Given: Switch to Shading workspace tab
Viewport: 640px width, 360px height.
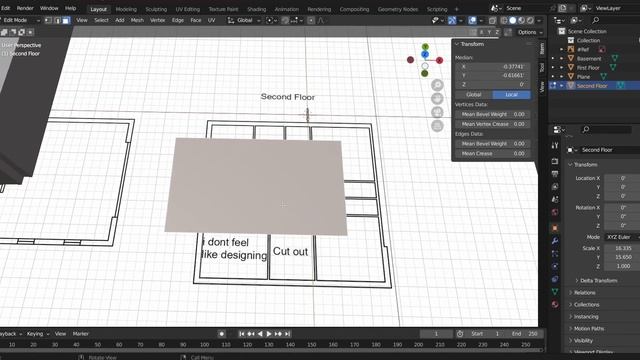Looking at the screenshot, I should tap(256, 9).
